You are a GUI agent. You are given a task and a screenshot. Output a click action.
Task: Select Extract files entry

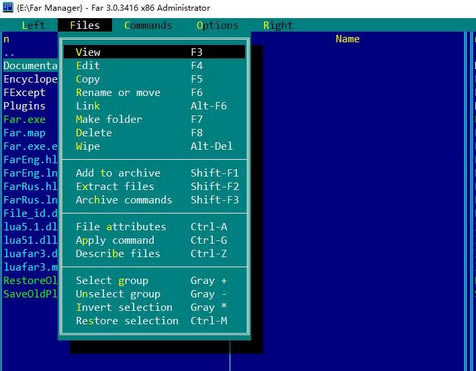point(154,186)
